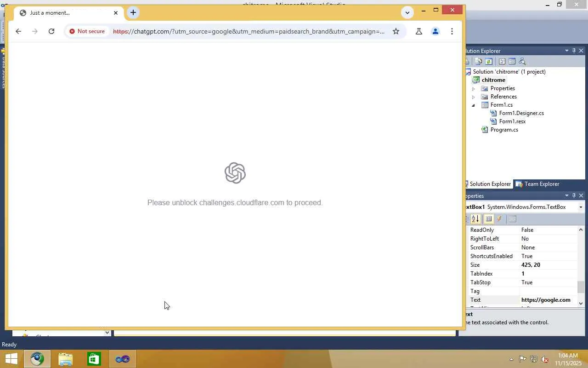Click the TabStop property row
The image size is (588, 368).
tap(523, 282)
